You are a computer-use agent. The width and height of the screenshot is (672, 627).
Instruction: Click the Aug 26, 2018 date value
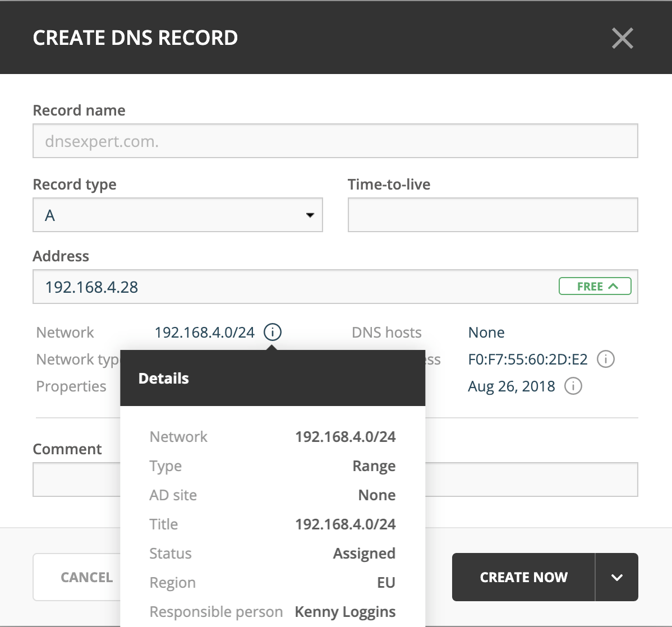(511, 386)
